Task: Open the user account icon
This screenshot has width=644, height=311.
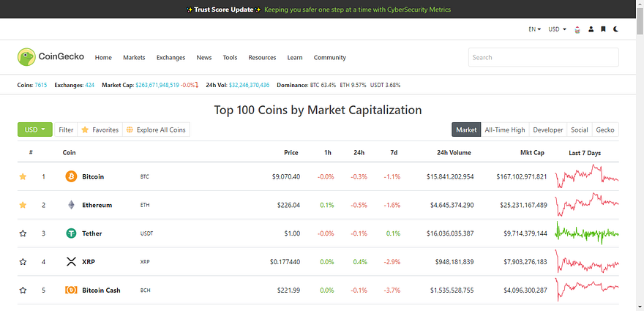Action: click(x=591, y=29)
